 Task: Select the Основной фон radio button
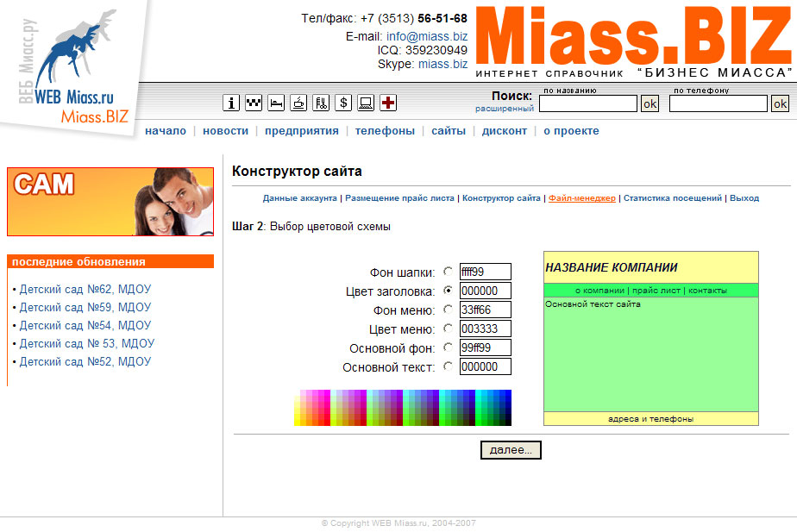pos(448,347)
